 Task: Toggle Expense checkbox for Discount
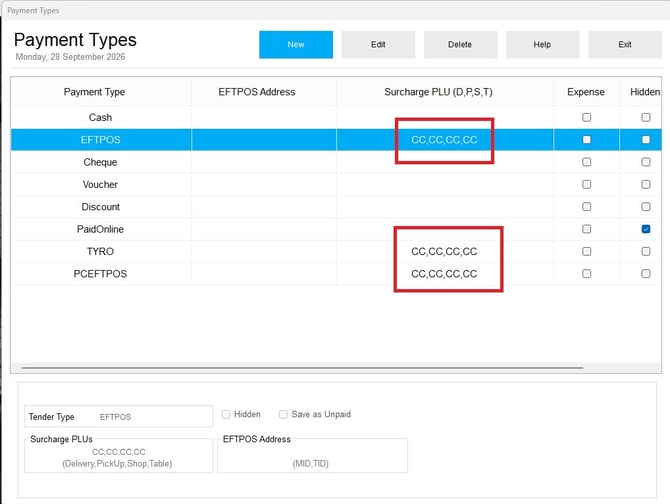point(587,207)
